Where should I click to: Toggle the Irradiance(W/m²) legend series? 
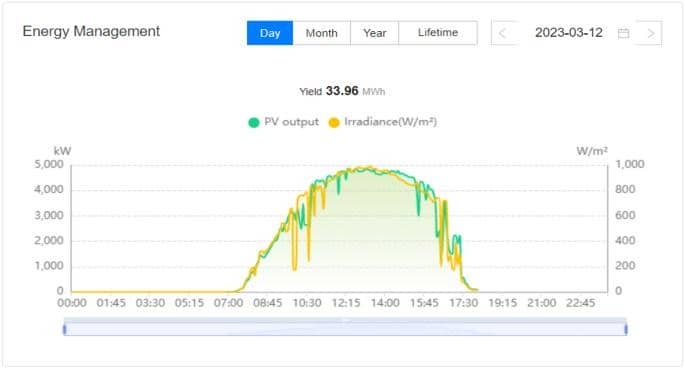[383, 122]
